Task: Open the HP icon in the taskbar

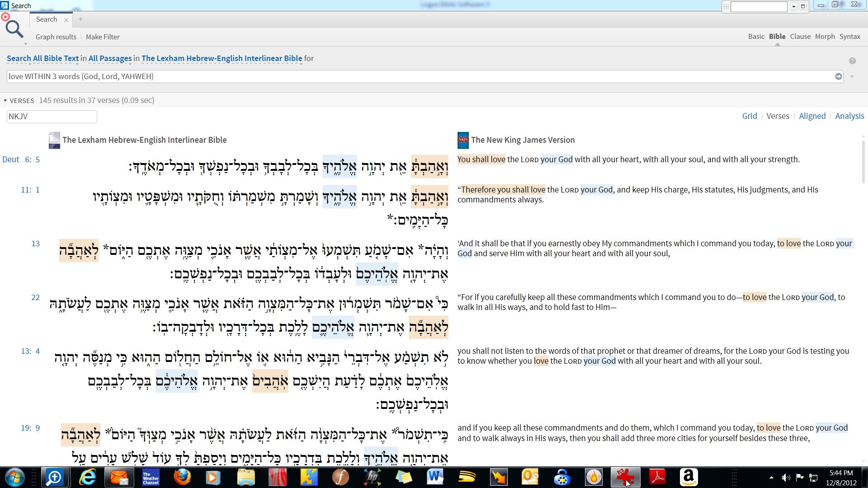Action: (372, 478)
